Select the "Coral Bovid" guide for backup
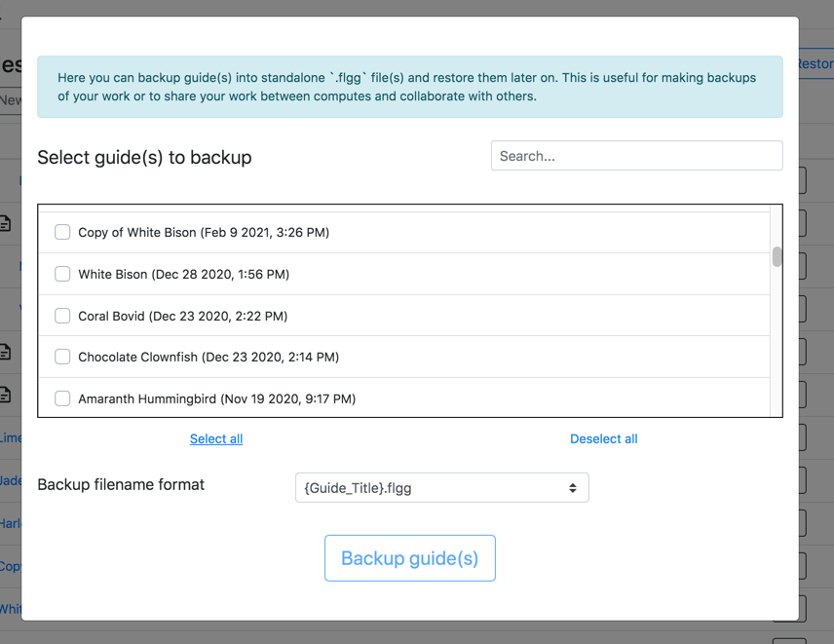834x644 pixels. [x=62, y=316]
